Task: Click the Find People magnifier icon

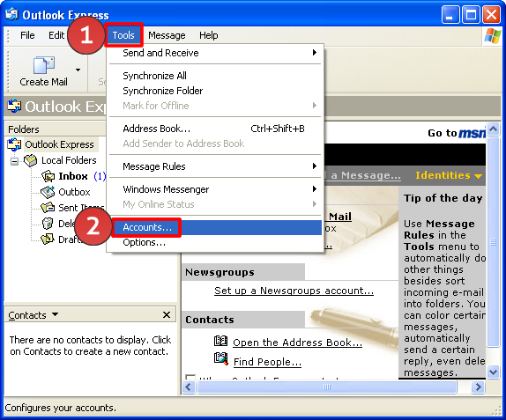Action: click(221, 359)
